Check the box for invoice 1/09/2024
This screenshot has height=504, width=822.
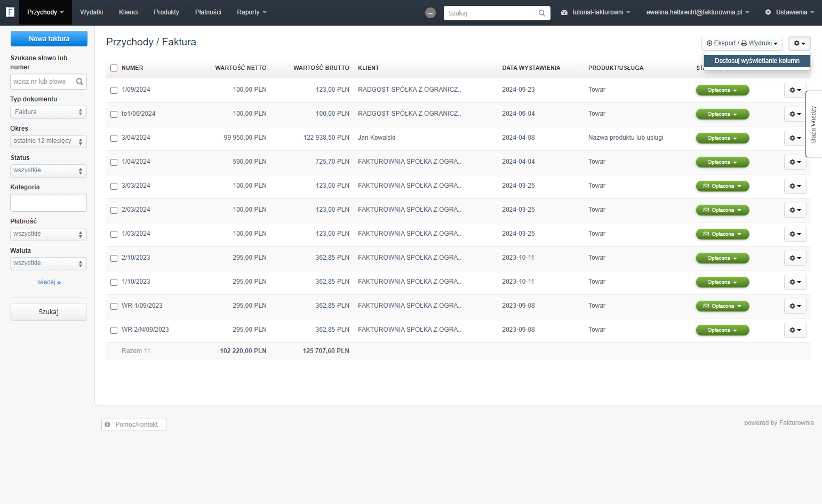114,90
